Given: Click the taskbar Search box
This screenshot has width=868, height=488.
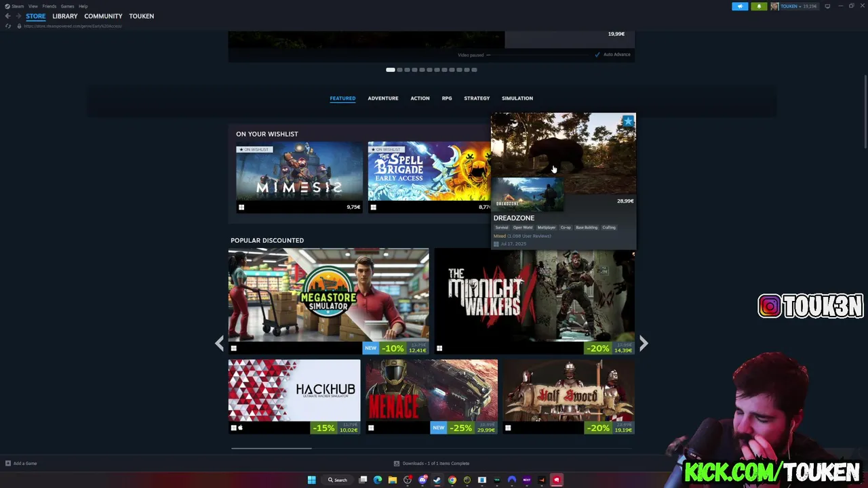Looking at the screenshot, I should (338, 480).
